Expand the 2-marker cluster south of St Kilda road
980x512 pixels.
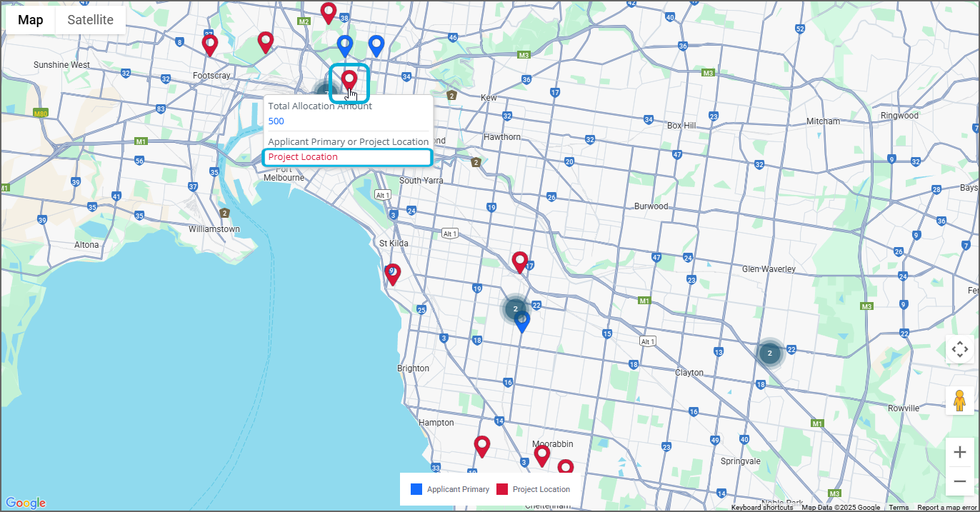515,308
